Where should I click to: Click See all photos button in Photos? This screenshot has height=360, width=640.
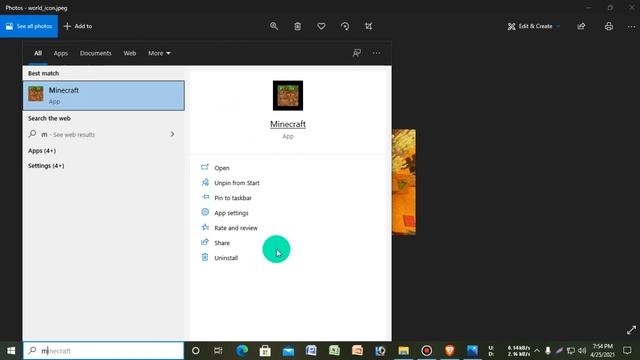[29, 26]
